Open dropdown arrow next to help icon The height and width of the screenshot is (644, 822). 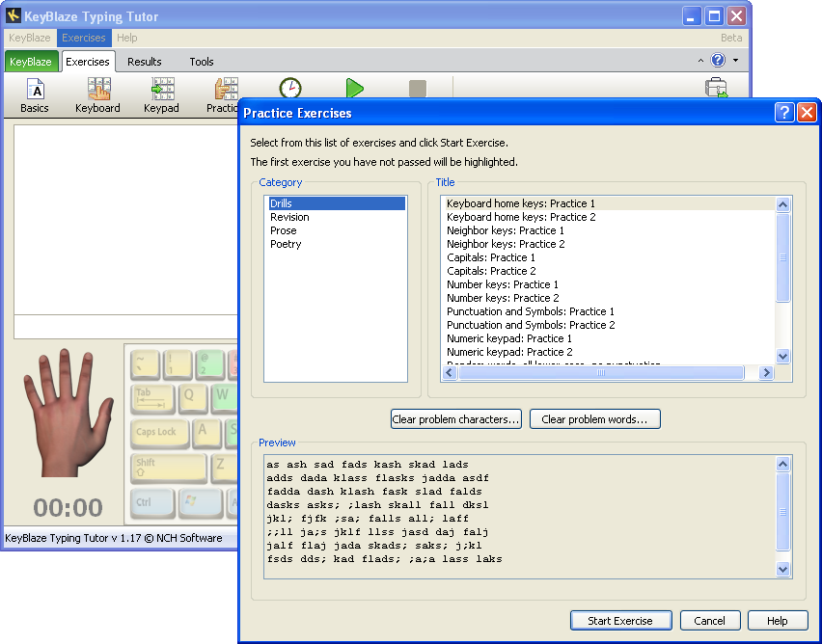[735, 61]
